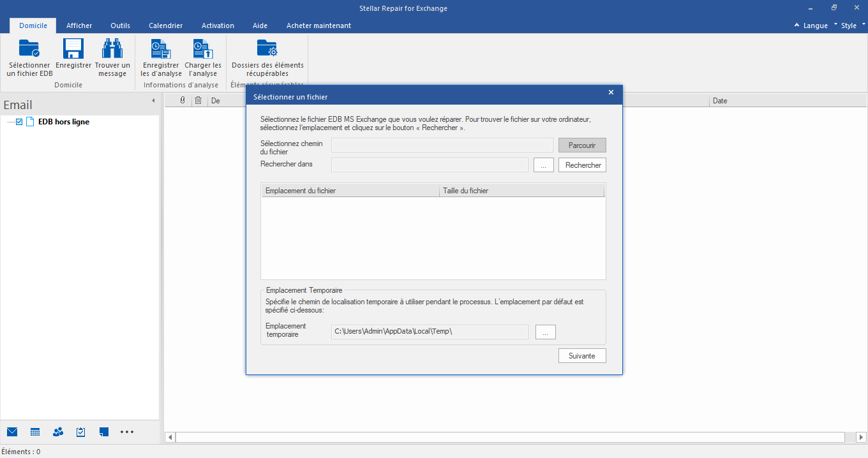Close the Sélectionner un fichier dialog
868x458 pixels.
pos(611,92)
